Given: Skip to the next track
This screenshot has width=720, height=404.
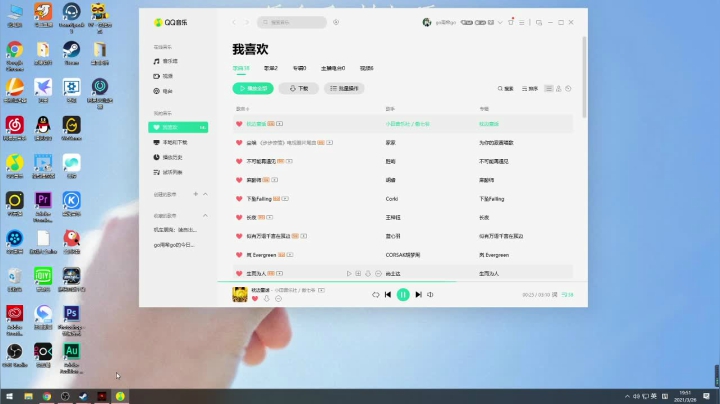Looking at the screenshot, I should point(418,295).
